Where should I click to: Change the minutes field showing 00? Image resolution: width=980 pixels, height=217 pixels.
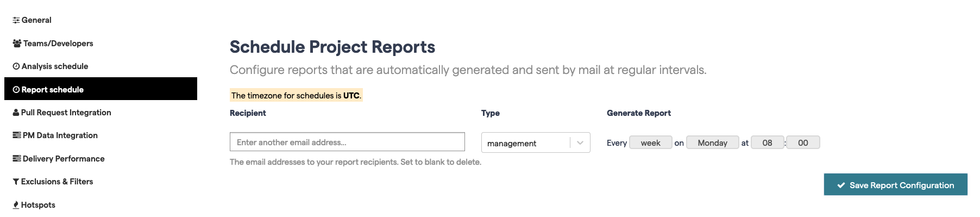[x=803, y=142]
